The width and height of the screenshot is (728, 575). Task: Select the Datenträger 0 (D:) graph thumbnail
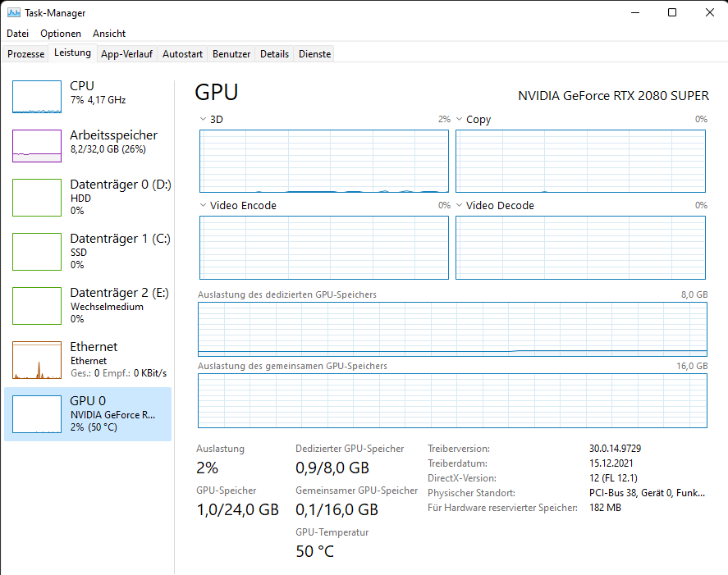[37, 197]
